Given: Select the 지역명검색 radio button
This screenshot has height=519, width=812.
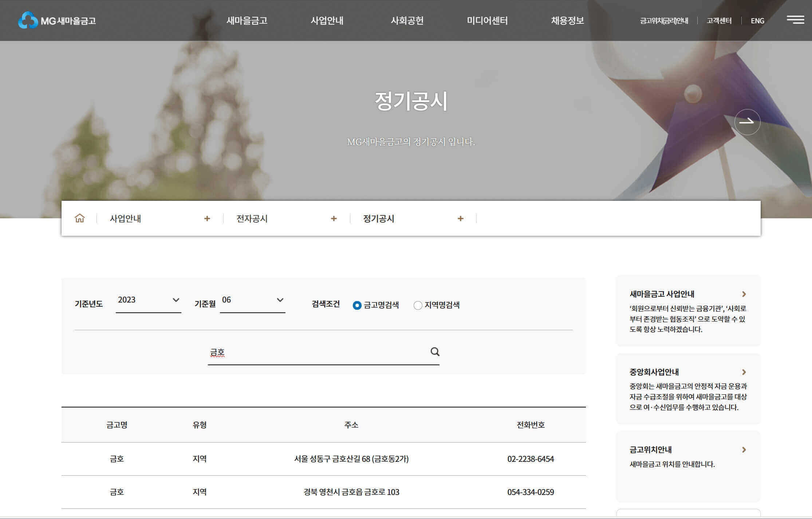Looking at the screenshot, I should tap(417, 305).
